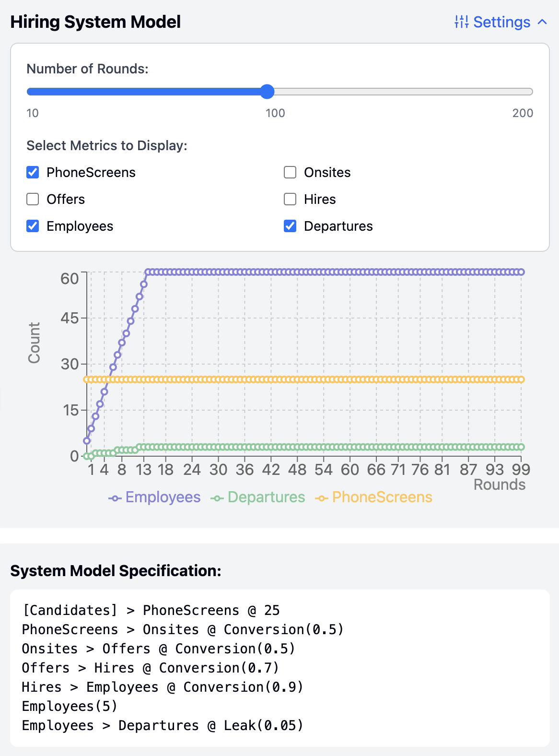Click the Departures legend label

click(x=266, y=497)
